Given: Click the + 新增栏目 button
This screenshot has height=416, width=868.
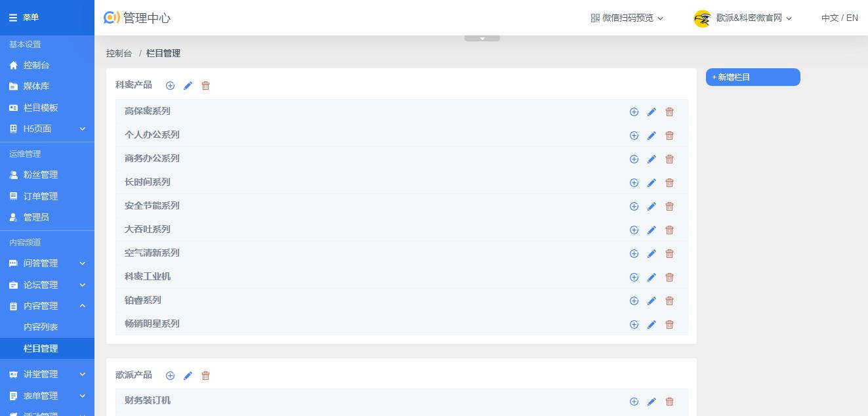Looking at the screenshot, I should [753, 77].
